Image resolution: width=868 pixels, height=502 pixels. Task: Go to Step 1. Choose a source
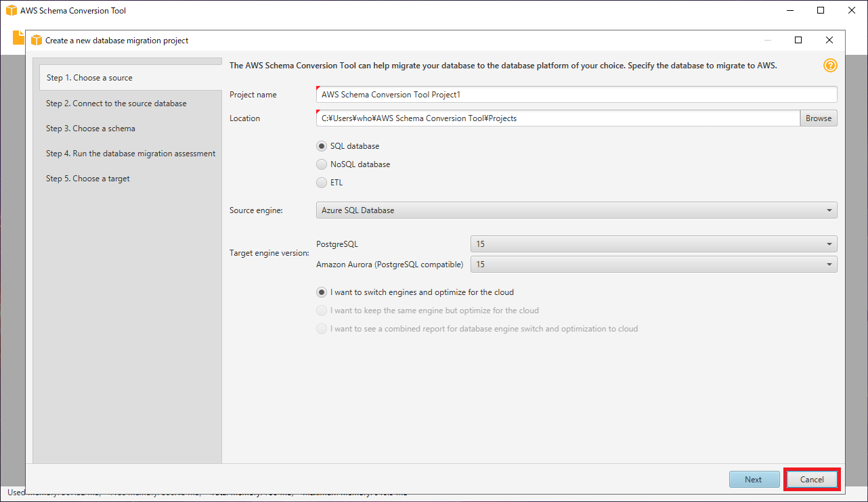click(x=89, y=78)
